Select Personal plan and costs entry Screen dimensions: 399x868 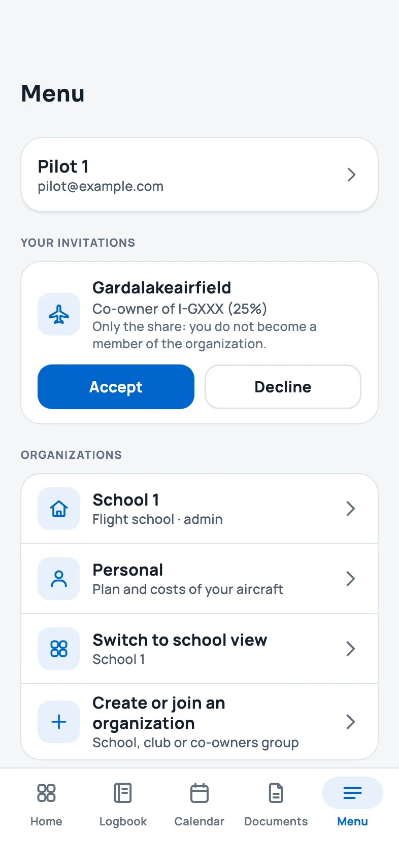199,579
